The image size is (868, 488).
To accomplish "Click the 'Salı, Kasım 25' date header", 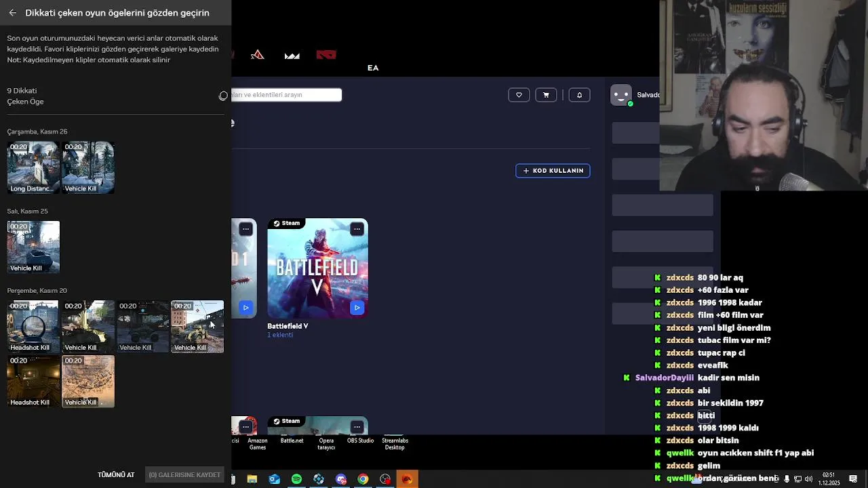I will point(28,211).
